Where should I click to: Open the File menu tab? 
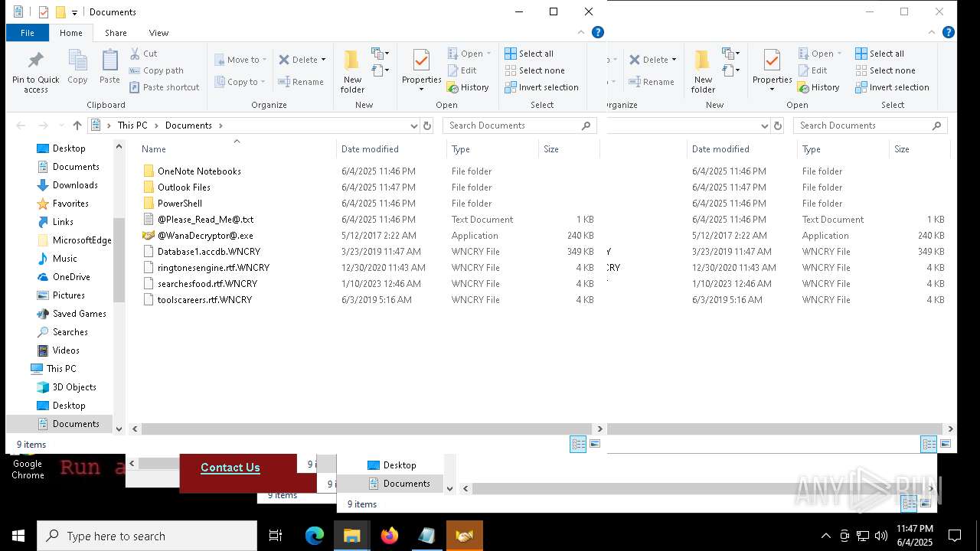point(28,33)
